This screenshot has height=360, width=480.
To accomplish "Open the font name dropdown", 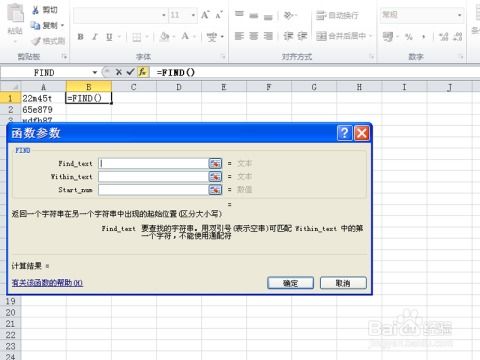I will point(164,15).
